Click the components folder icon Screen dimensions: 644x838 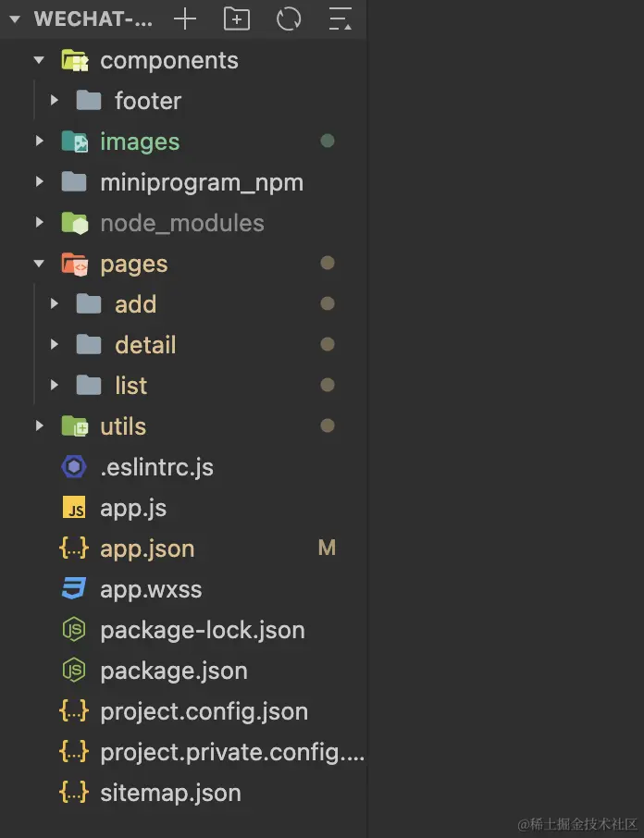[75, 60]
